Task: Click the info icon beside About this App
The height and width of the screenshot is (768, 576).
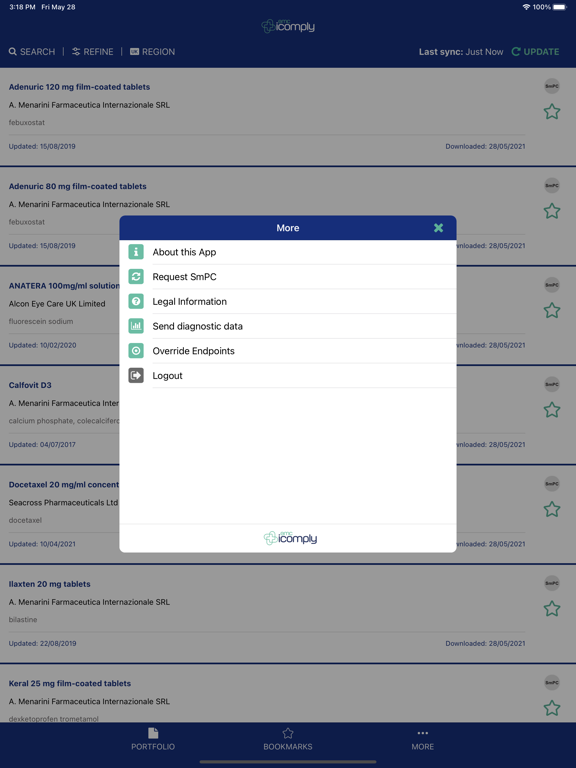Action: click(x=136, y=252)
